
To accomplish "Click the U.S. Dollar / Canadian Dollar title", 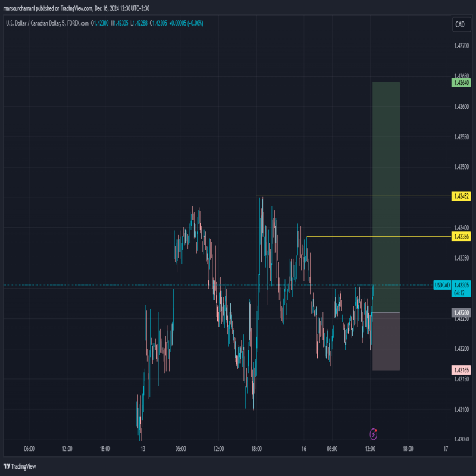I will point(46,23).
